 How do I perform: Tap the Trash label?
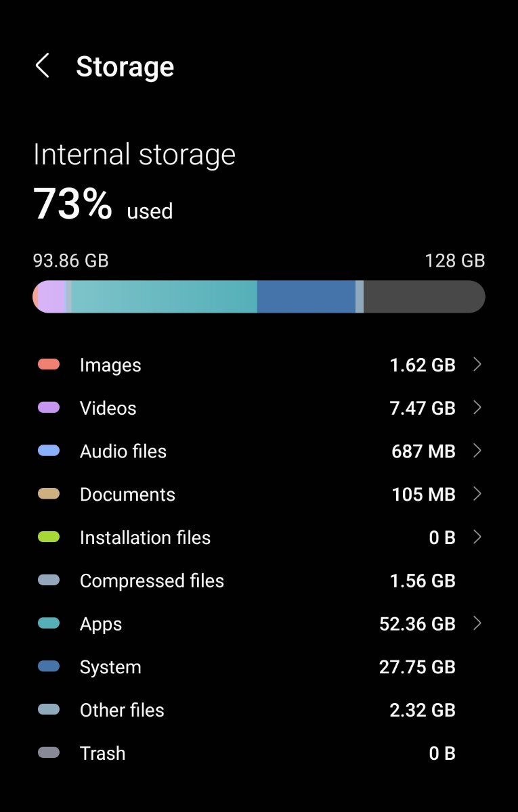click(x=102, y=753)
